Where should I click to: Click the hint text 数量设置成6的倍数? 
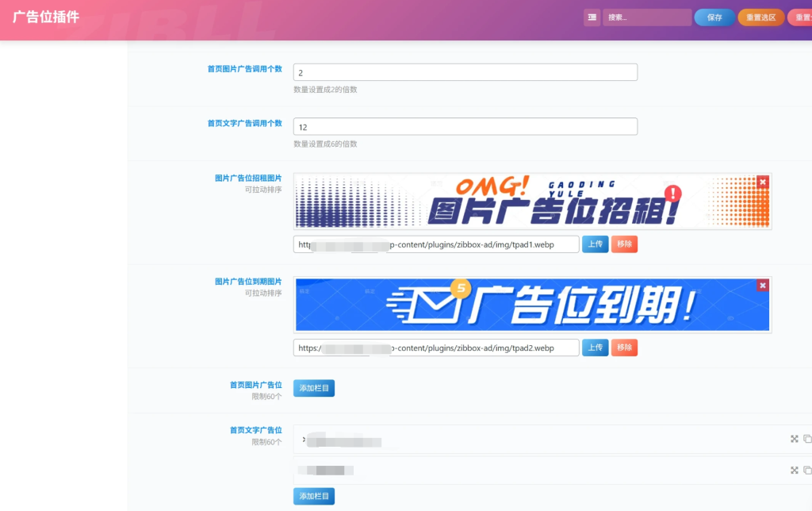click(x=325, y=144)
